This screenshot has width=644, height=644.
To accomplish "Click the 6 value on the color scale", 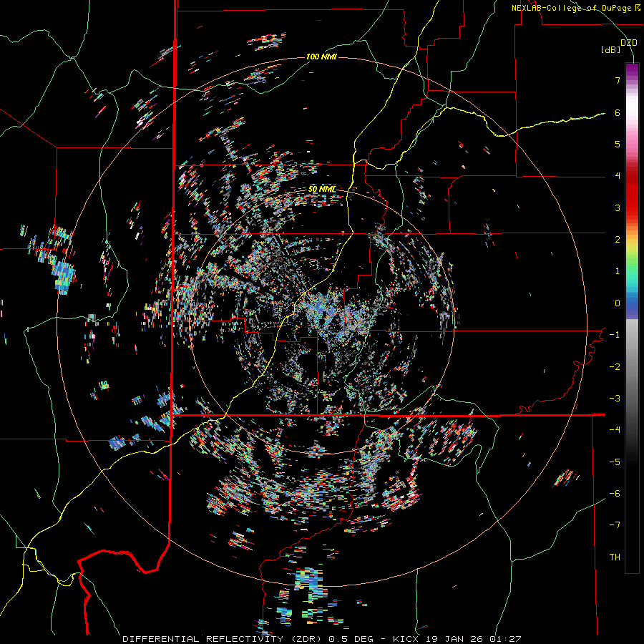I will coord(618,112).
